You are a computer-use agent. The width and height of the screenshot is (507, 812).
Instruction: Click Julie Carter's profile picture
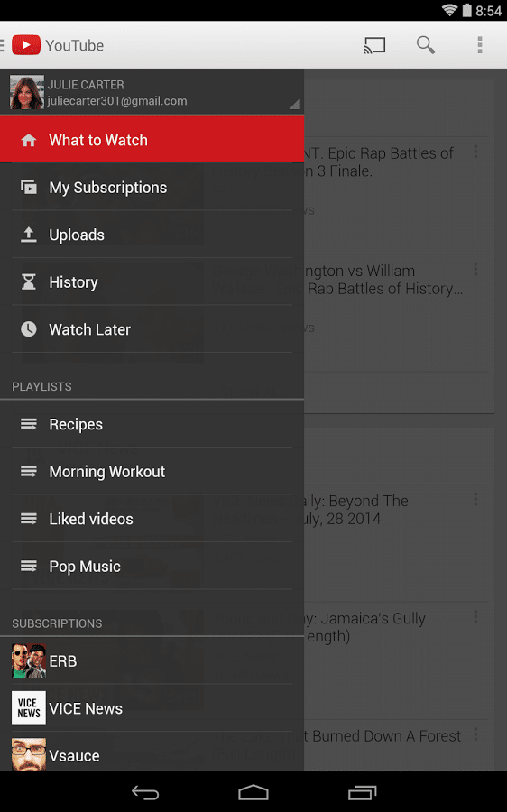[x=27, y=92]
